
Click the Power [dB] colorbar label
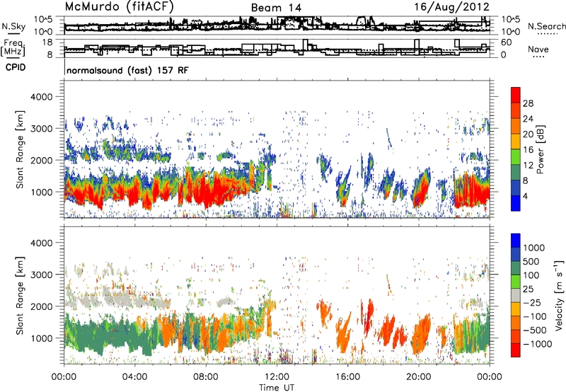(x=540, y=149)
